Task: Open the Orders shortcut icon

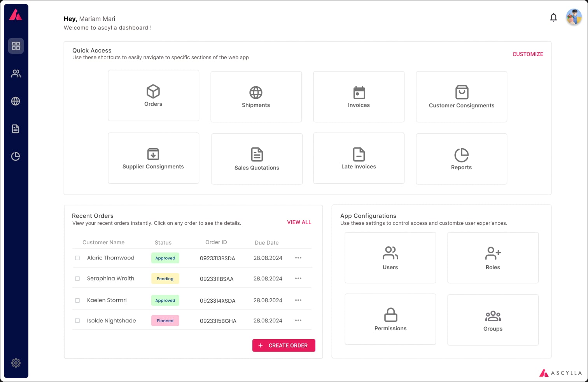Action: (153, 92)
